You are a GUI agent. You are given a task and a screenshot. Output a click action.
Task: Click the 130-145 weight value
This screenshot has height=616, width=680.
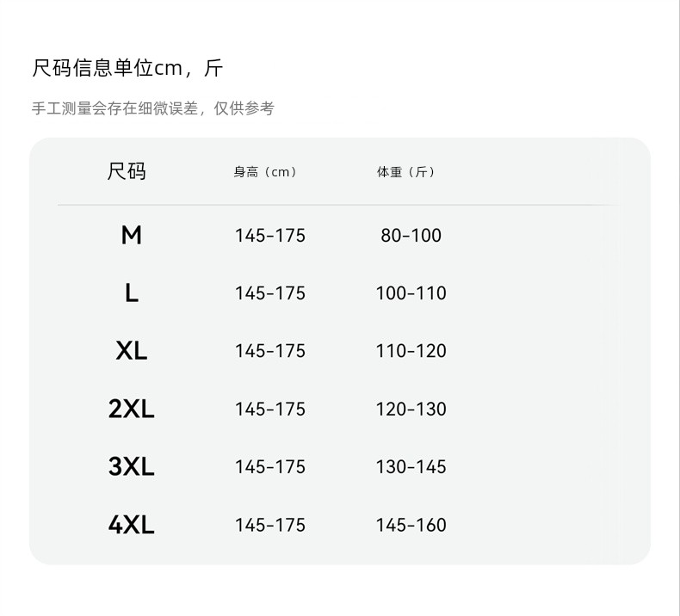(411, 467)
